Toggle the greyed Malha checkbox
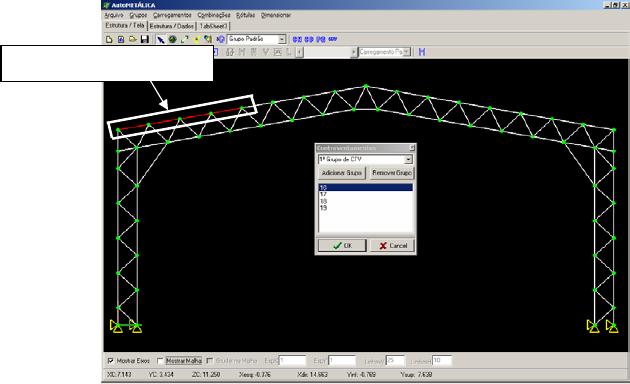The width and height of the screenshot is (630, 384). (209, 361)
